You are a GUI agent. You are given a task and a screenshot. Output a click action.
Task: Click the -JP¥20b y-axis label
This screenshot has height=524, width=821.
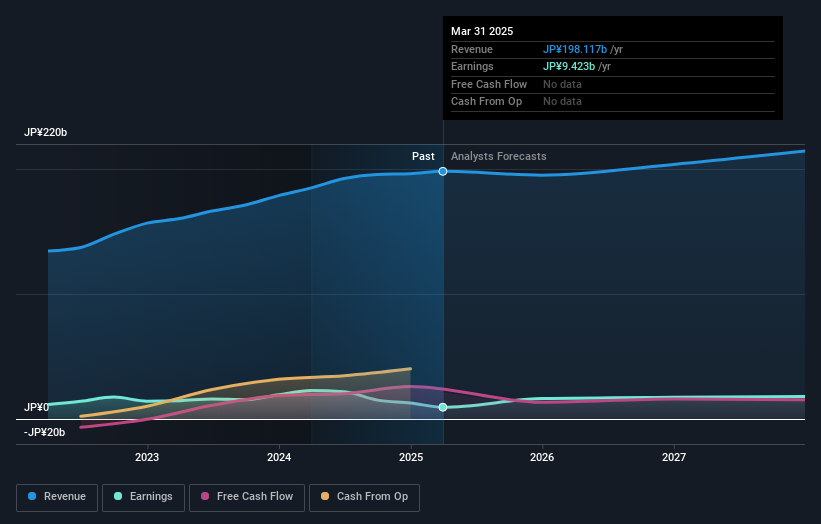[45, 432]
